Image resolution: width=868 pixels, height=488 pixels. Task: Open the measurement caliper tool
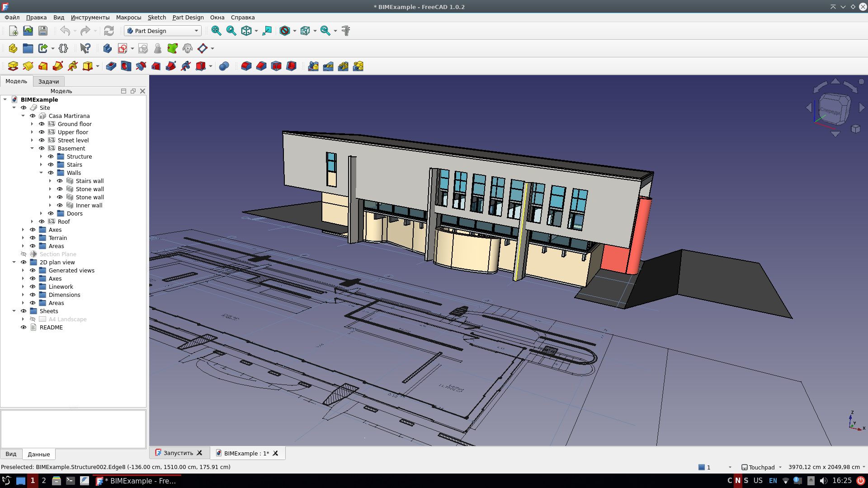[x=346, y=31]
